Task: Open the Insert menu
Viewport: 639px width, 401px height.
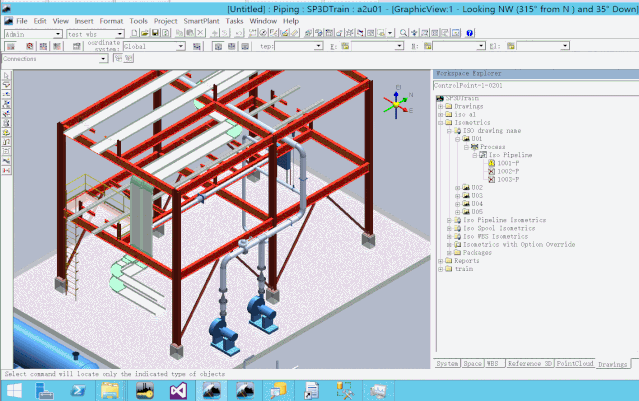Action: pos(84,21)
